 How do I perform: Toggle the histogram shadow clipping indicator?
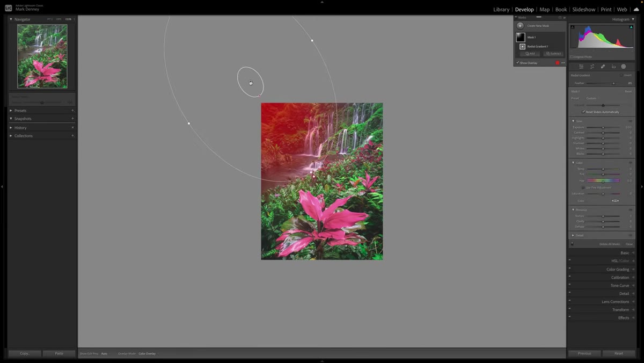(573, 27)
